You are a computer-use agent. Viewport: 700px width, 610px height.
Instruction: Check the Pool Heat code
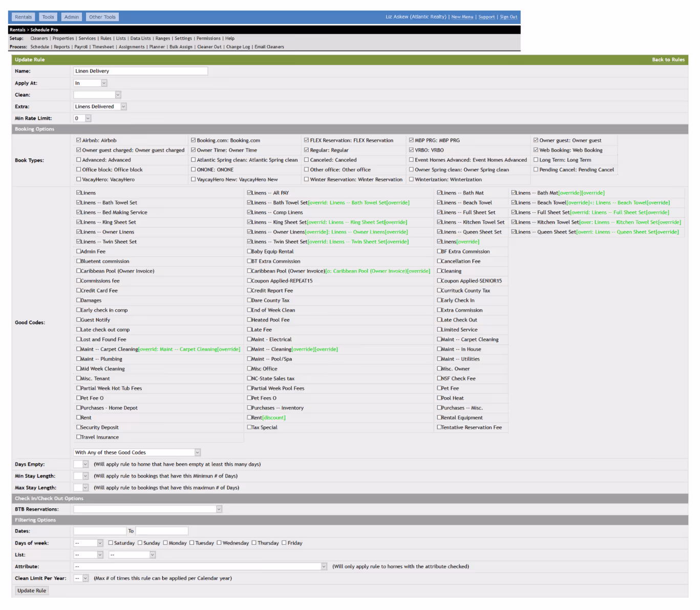click(x=439, y=398)
